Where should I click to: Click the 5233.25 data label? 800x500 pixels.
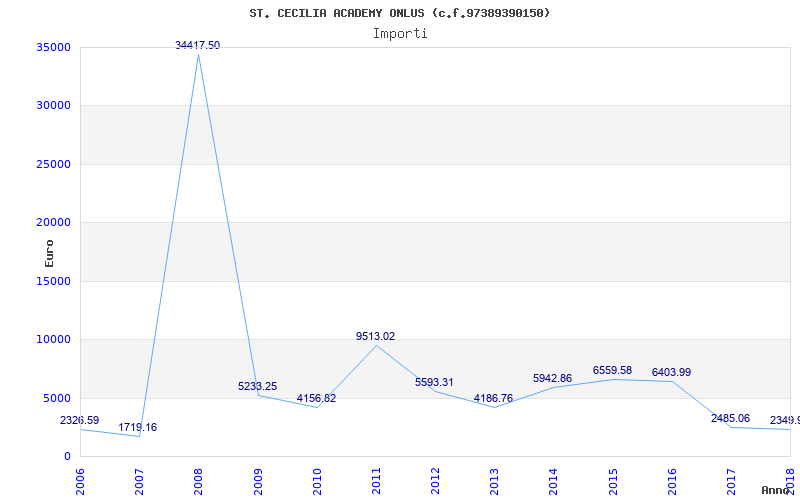(258, 387)
